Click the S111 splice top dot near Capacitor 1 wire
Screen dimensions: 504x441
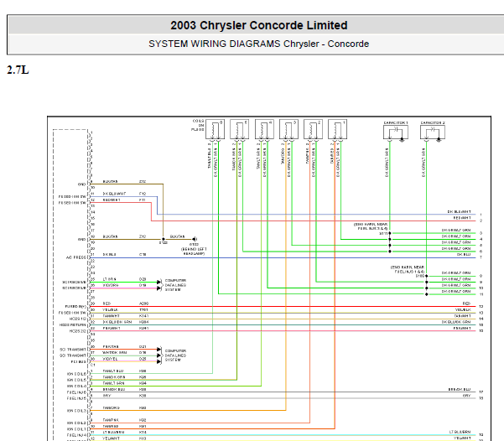(x=390, y=233)
